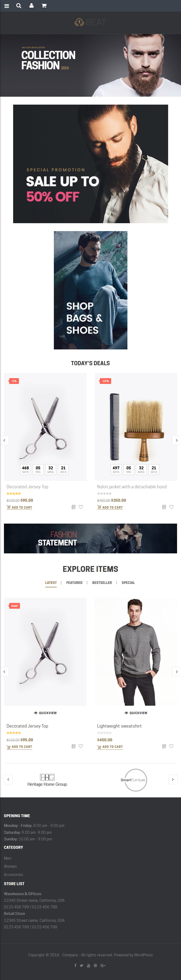This screenshot has height=980, width=181.
Task: Toggle wishlist heart for Decorated Jersey Top deal
Action: click(81, 507)
